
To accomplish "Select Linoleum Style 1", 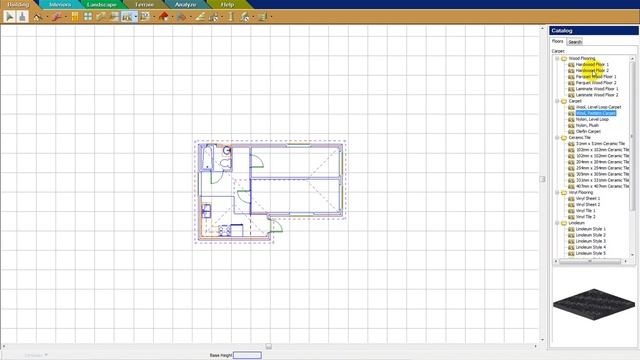I will point(591,229).
